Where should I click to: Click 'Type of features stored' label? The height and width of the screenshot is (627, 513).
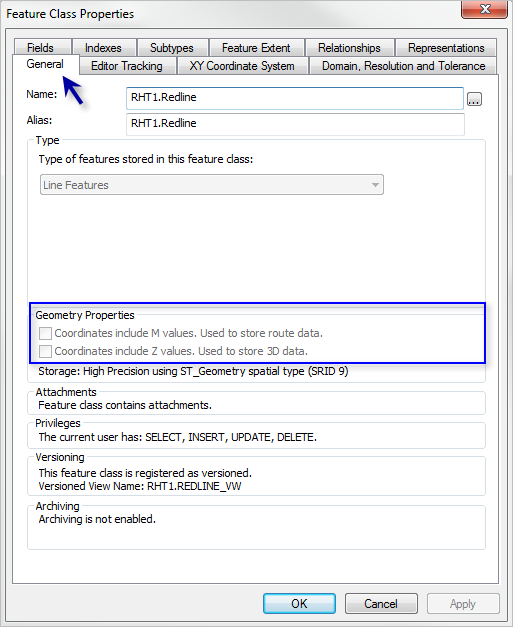coord(146,159)
